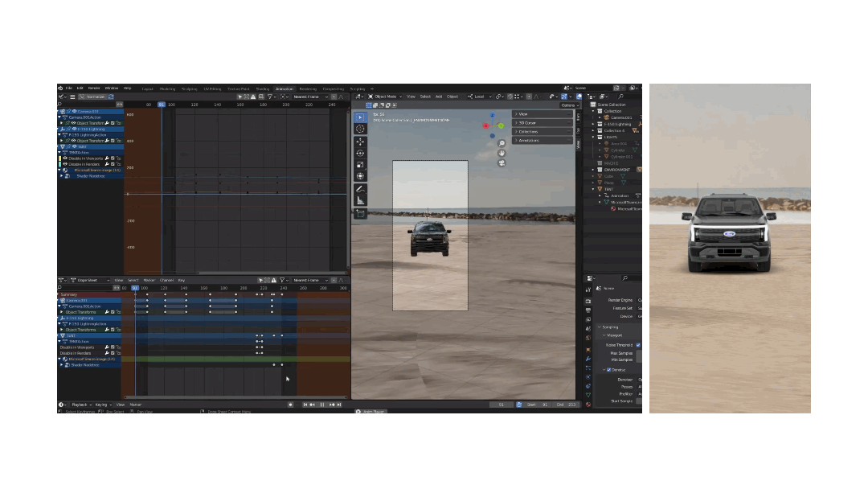The width and height of the screenshot is (868, 489).
Task: Open the Object properties tab icon
Action: 588,349
